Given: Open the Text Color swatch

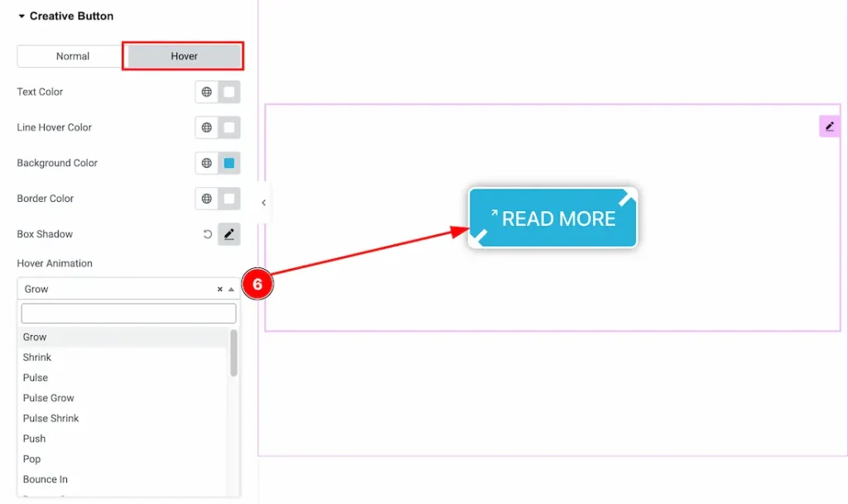Looking at the screenshot, I should 229,92.
